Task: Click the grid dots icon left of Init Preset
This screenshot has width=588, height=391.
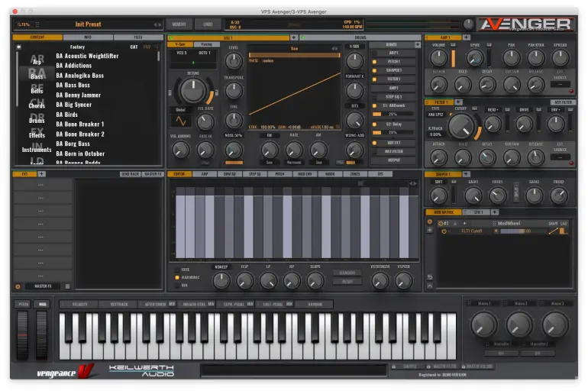Action: tap(37, 24)
